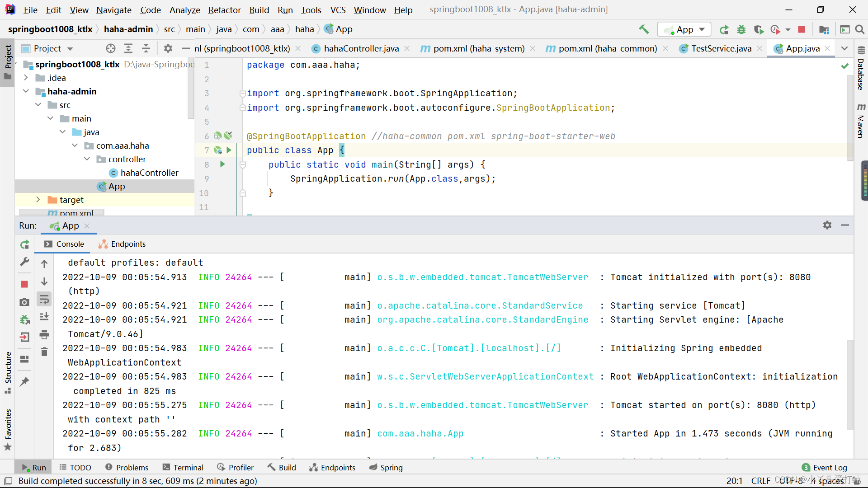Take thread dump camera icon

pos(25,302)
